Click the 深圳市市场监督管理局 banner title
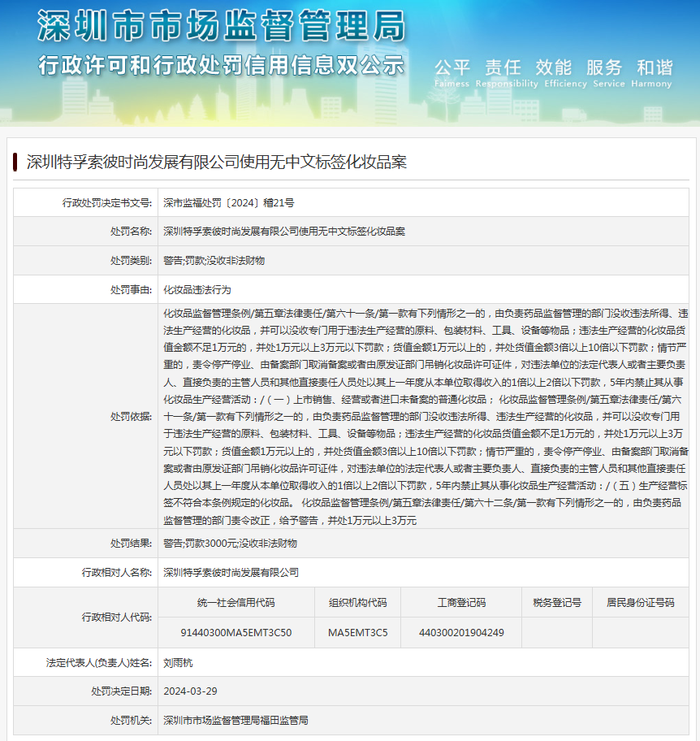 click(221, 25)
